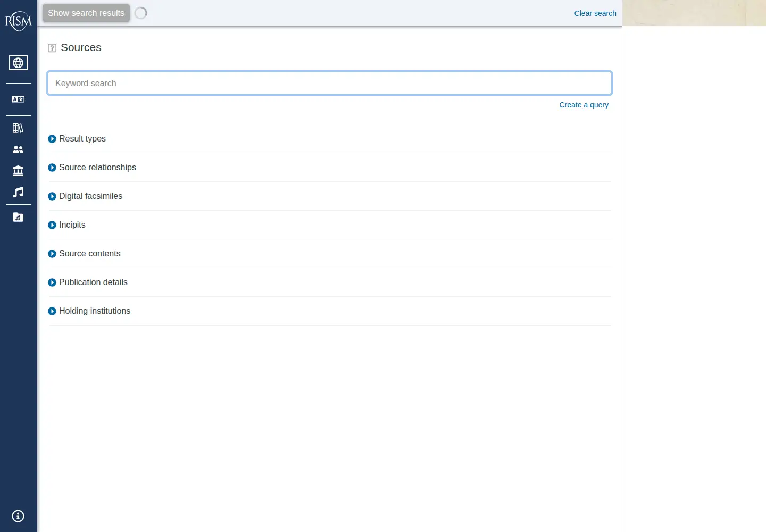Viewport: 766px width, 532px height.
Task: Focus the Keyword search input field
Action: point(329,83)
